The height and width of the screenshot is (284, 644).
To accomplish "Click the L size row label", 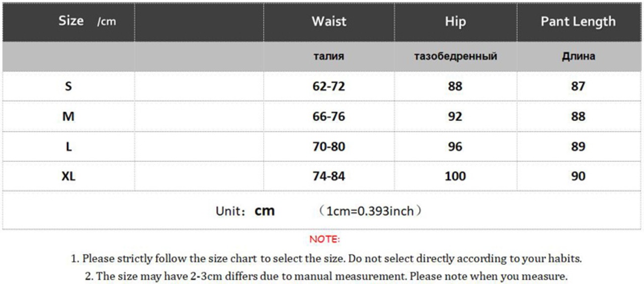I will click(x=68, y=146).
